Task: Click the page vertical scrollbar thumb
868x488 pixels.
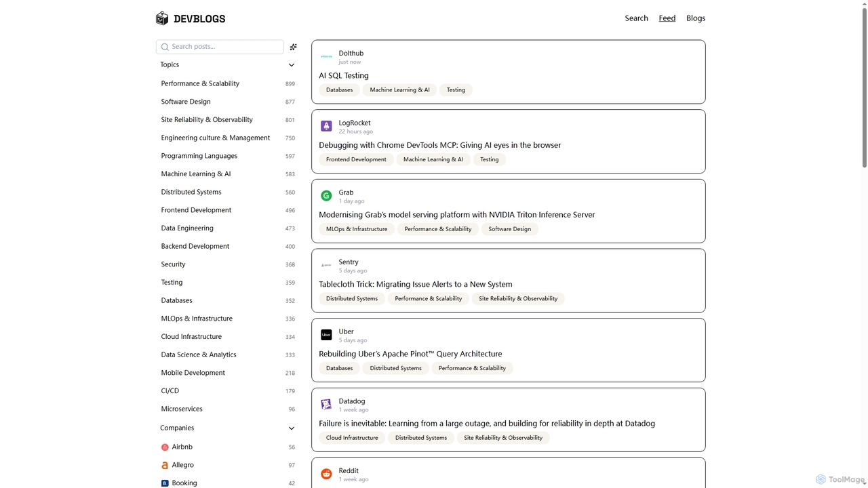Action: 864,87
